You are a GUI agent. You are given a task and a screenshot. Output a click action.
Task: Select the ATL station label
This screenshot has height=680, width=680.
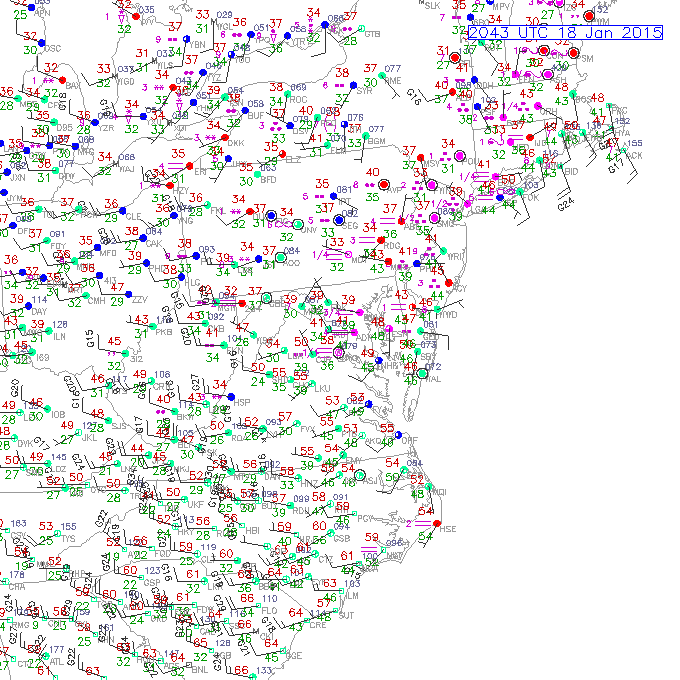pos(57,661)
